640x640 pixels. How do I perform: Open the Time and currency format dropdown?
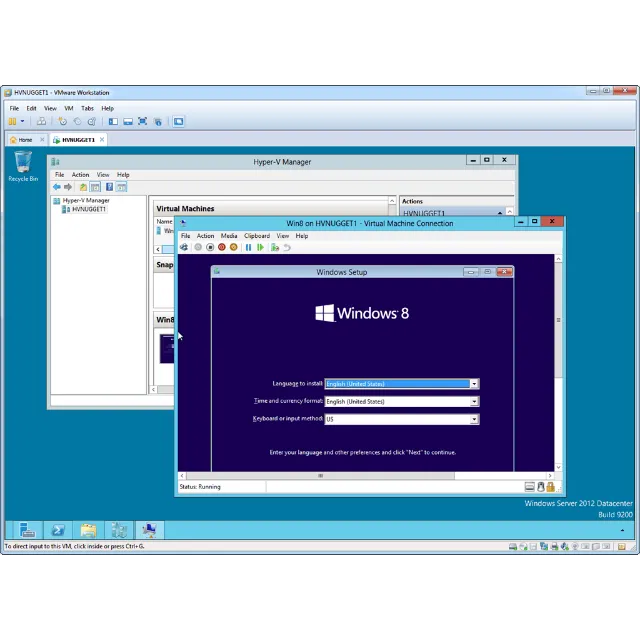[474, 402]
